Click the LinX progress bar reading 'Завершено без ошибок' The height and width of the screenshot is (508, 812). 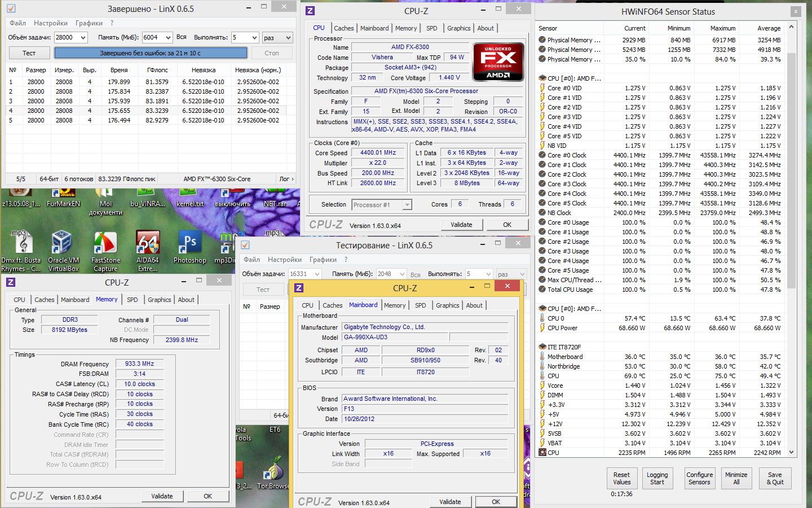coord(151,53)
